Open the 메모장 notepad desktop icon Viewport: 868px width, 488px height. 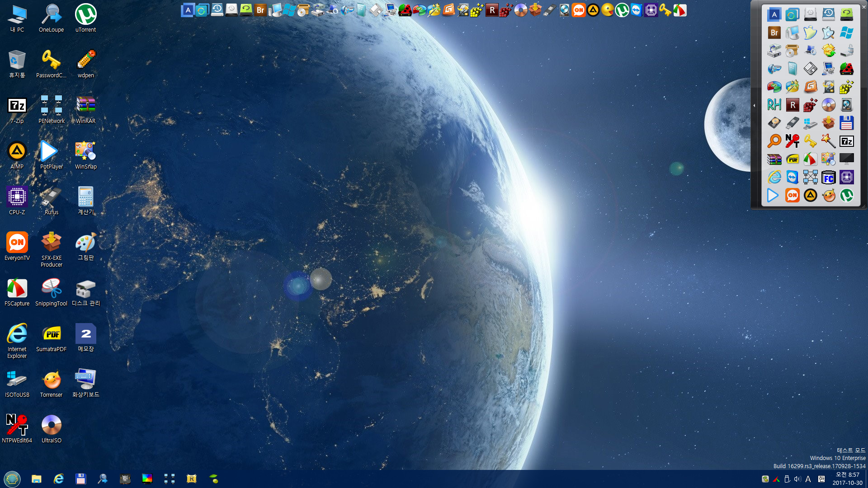[85, 338]
